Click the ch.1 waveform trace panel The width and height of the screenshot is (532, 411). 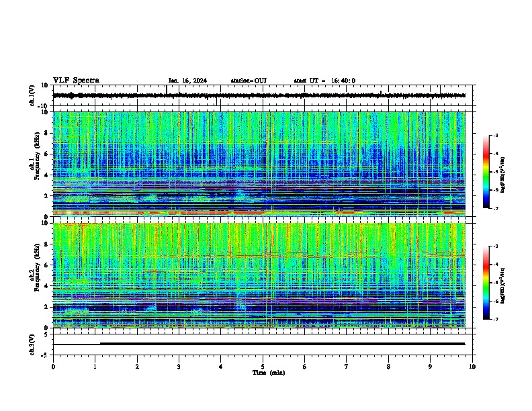pyautogui.click(x=264, y=95)
